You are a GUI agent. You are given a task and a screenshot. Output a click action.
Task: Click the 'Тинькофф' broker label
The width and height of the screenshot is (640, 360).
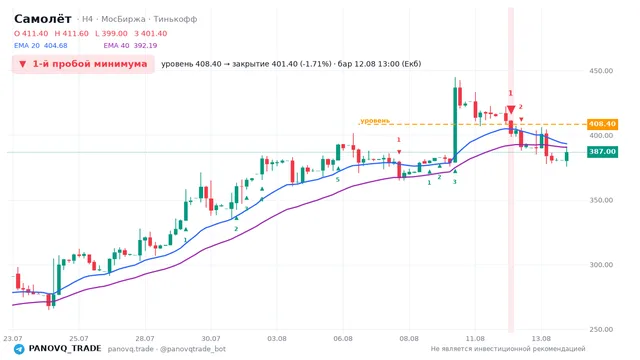click(176, 19)
